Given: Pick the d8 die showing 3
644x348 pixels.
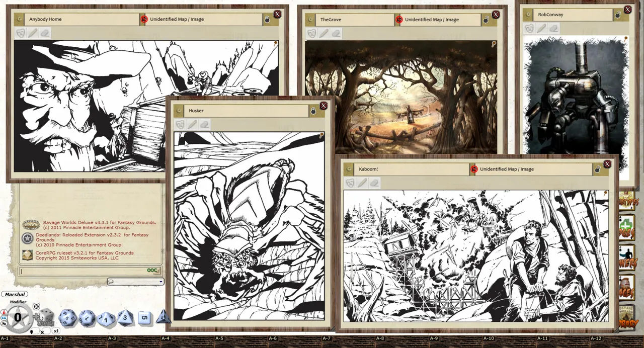Looking at the screenshot, I should tap(125, 318).
